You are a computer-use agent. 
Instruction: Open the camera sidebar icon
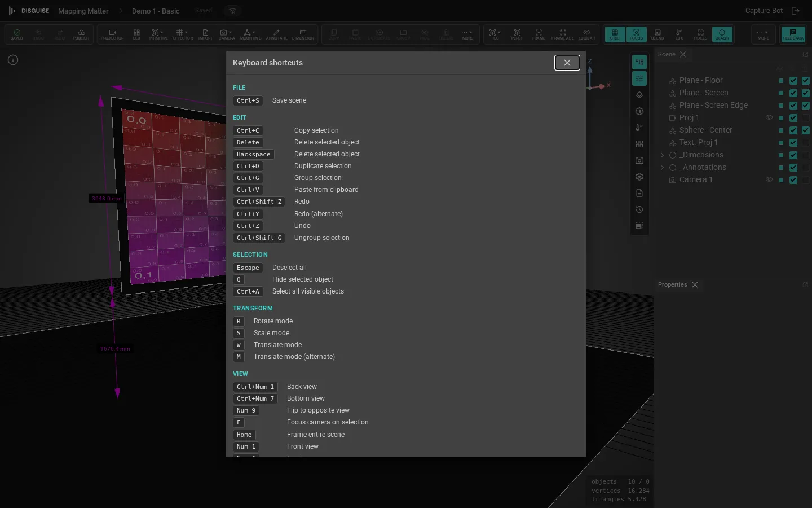[x=639, y=160]
